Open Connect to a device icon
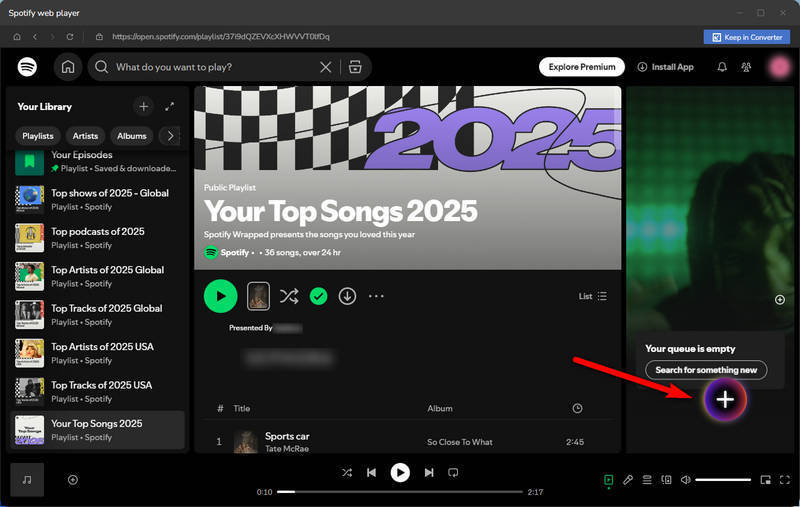Viewport: 800px width, 507px height. click(x=666, y=480)
